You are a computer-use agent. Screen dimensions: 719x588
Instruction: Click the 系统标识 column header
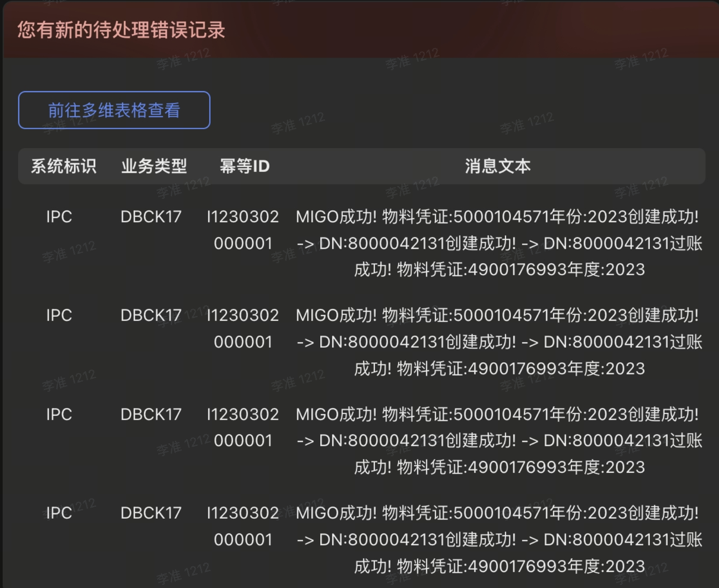(63, 166)
